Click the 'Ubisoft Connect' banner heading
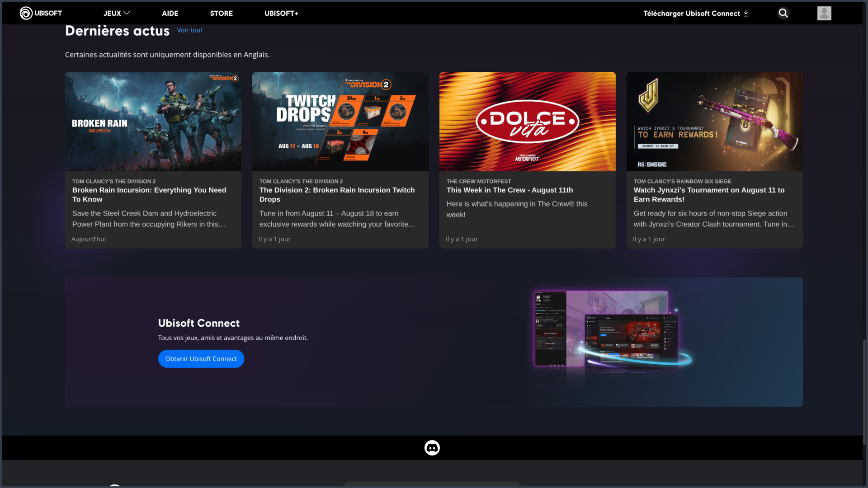Screen dimensions: 868x488 point(199,323)
